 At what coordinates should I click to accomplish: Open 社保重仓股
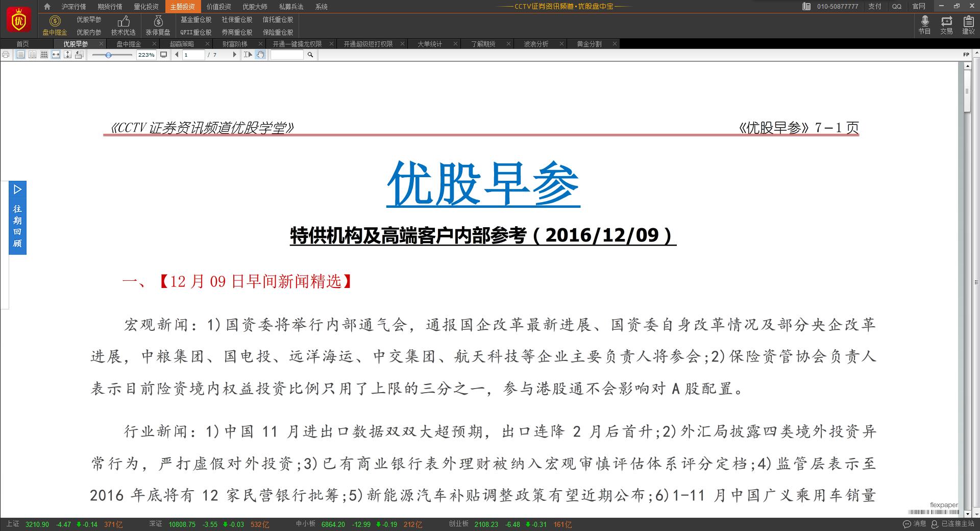[x=237, y=19]
